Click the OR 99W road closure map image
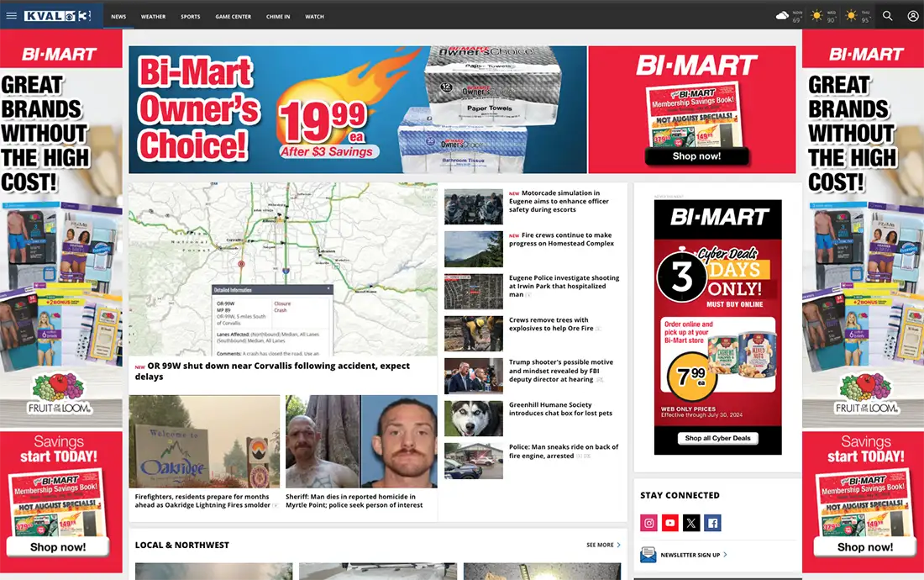The width and height of the screenshot is (924, 580). click(x=283, y=269)
